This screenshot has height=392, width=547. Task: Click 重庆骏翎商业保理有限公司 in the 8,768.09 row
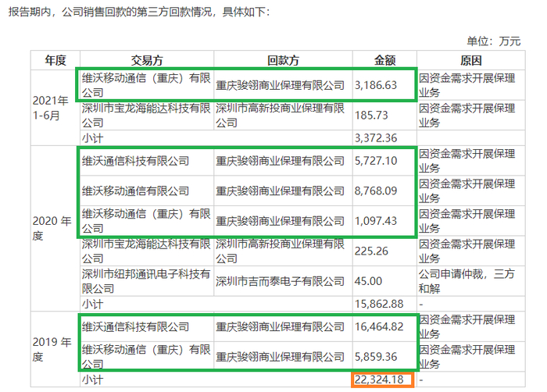pos(280,191)
